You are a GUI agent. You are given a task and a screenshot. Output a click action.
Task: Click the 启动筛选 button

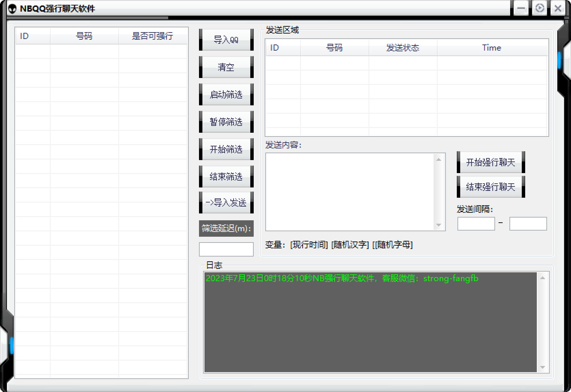[226, 94]
